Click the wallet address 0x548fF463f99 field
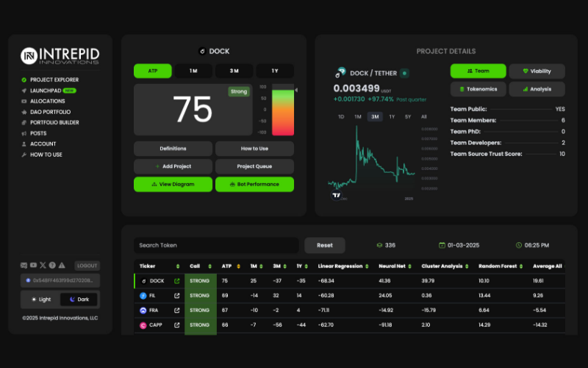588x368 pixels. point(60,280)
